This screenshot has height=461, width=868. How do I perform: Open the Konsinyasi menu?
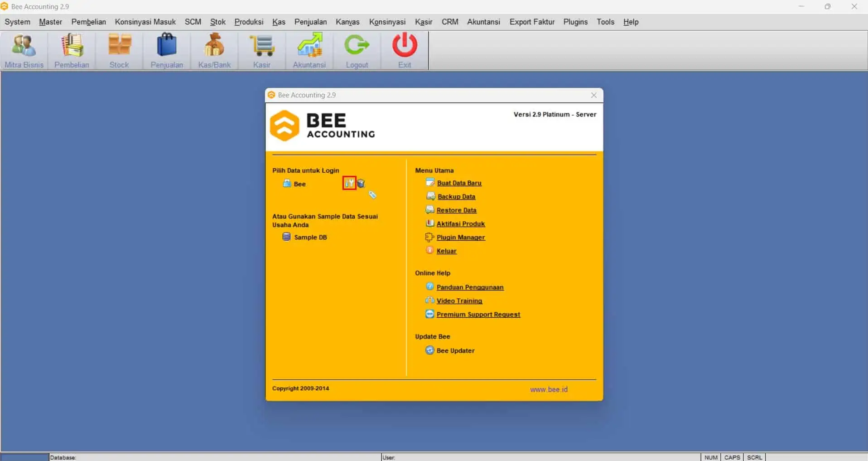(387, 22)
